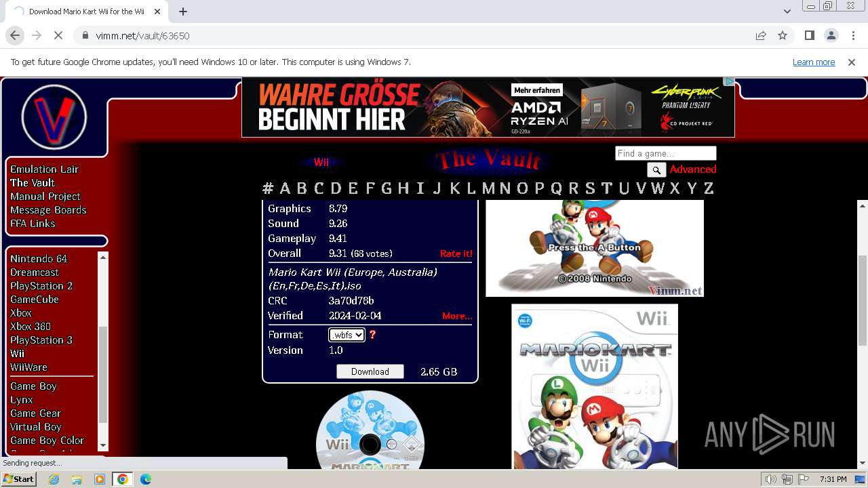
Task: Click the volume tray icon
Action: (x=771, y=479)
